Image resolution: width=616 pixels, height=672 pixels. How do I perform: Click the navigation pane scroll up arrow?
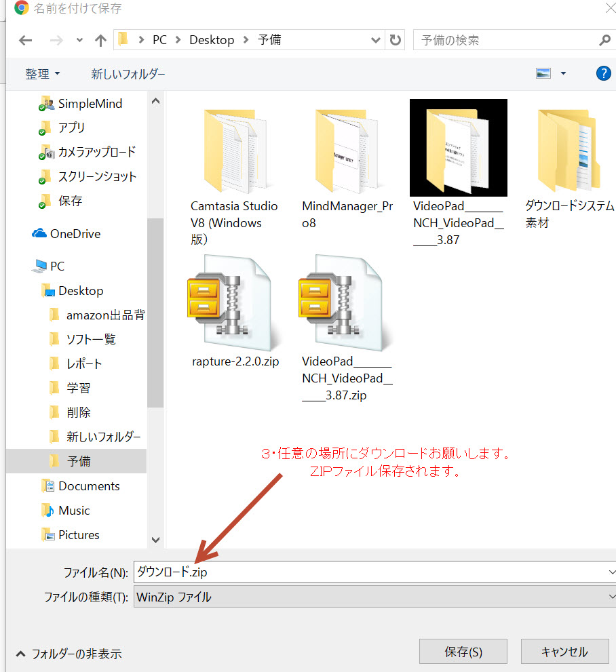click(x=155, y=101)
